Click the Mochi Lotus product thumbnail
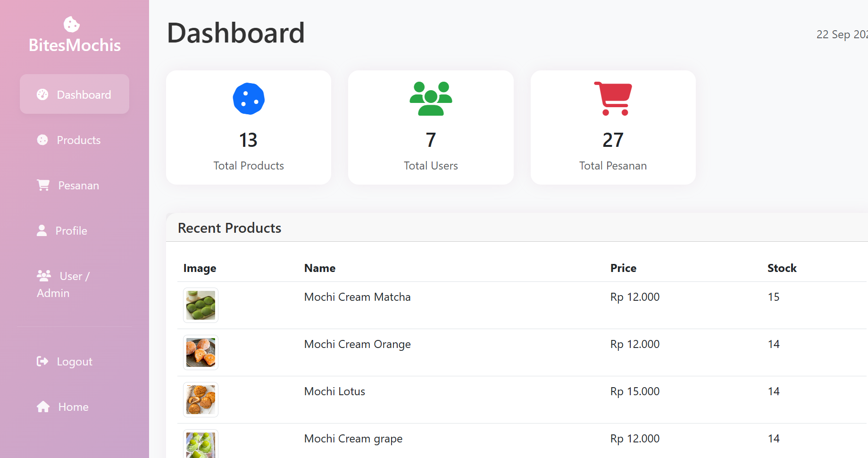 [200, 399]
